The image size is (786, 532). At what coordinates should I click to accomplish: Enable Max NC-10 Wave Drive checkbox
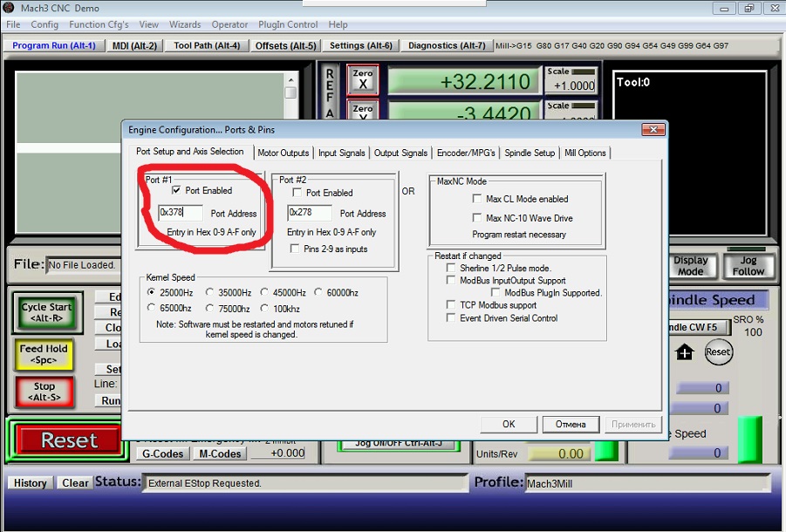point(477,218)
